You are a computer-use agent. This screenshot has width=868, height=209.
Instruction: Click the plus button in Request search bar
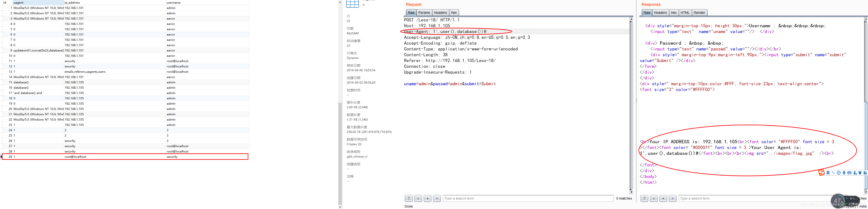(x=427, y=199)
